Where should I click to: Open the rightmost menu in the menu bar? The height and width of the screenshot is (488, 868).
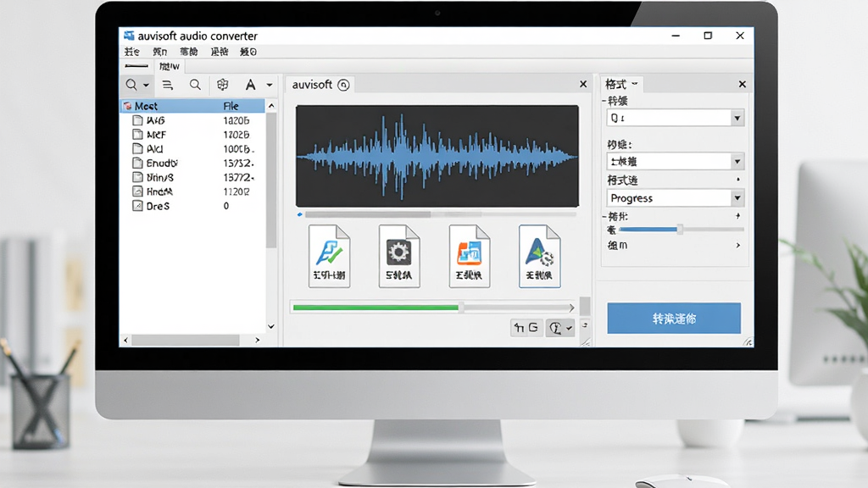click(x=248, y=52)
